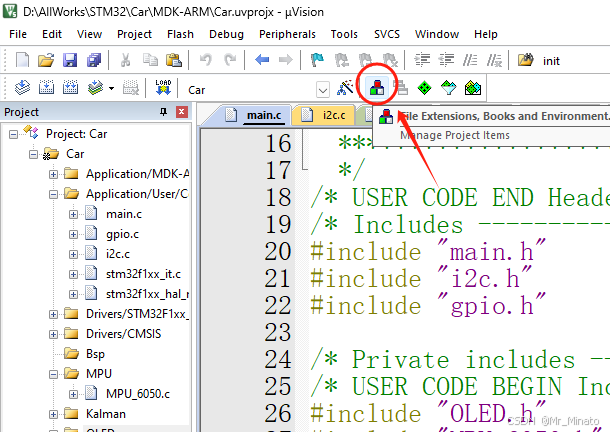
Task: Open the Project menu
Action: click(x=134, y=34)
